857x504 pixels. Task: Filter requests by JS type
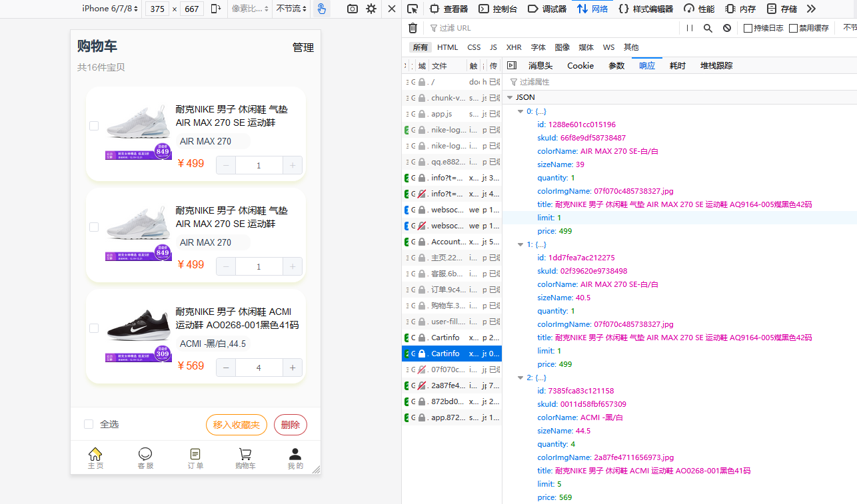pyautogui.click(x=493, y=47)
